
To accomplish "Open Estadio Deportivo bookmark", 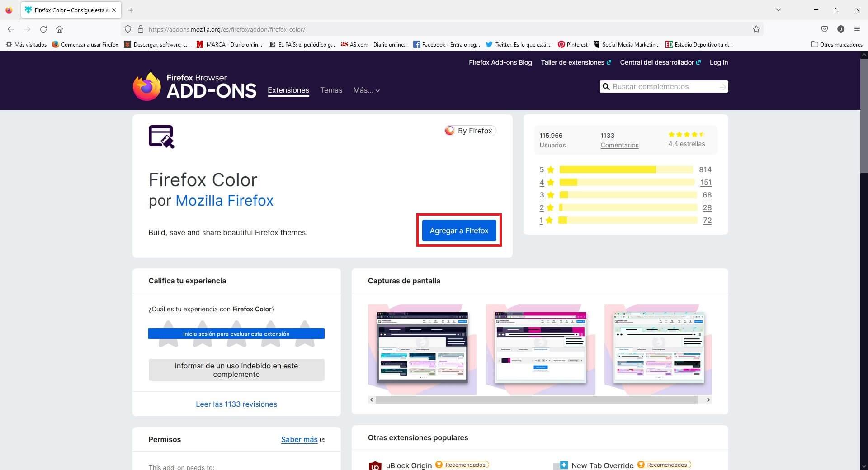I will coord(698,44).
